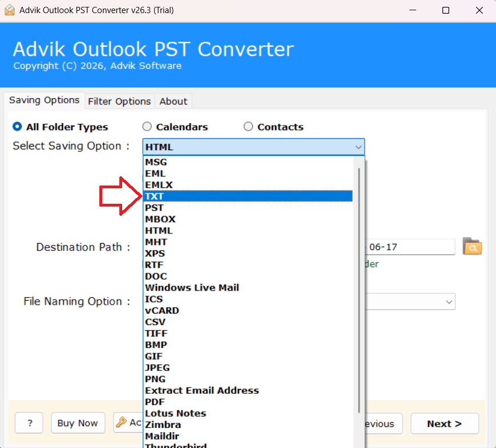Image resolution: width=496 pixels, height=448 pixels.
Task: Pick XPS in the dropdown list
Action: (248, 253)
